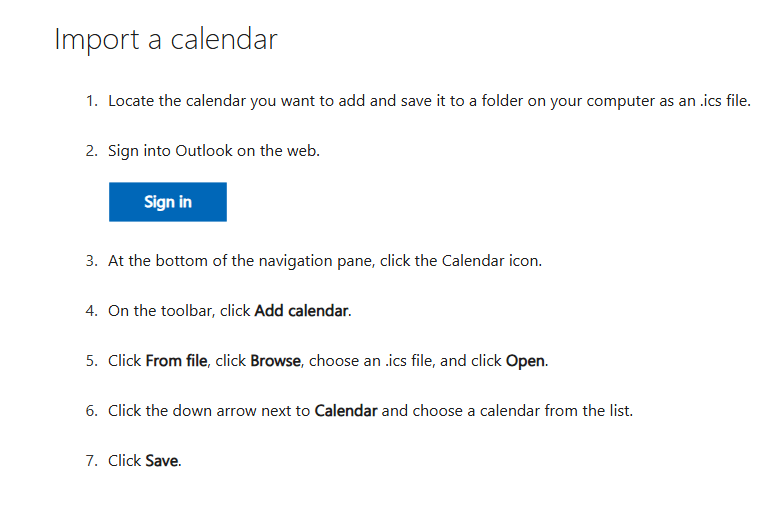Viewport: 782px width, 507px height.
Task: Click the list number 3 before navigation step
Action: (91, 261)
